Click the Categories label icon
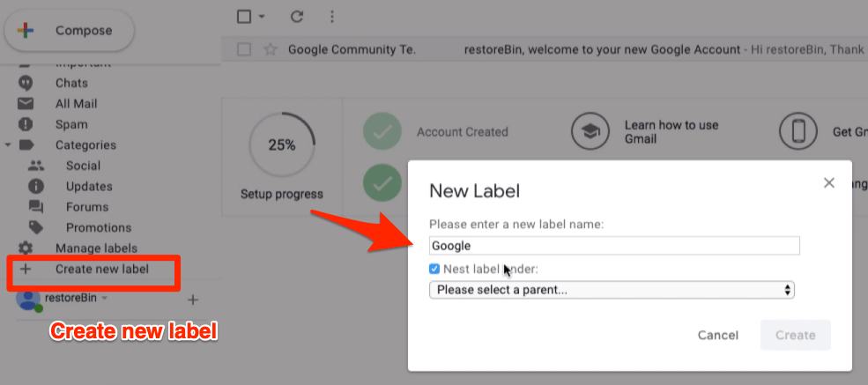The width and height of the screenshot is (868, 385). pos(26,145)
